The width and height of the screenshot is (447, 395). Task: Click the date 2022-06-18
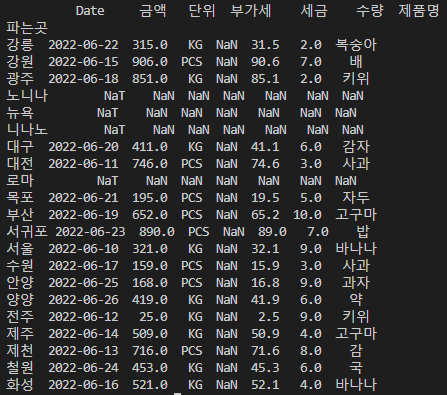pos(83,79)
